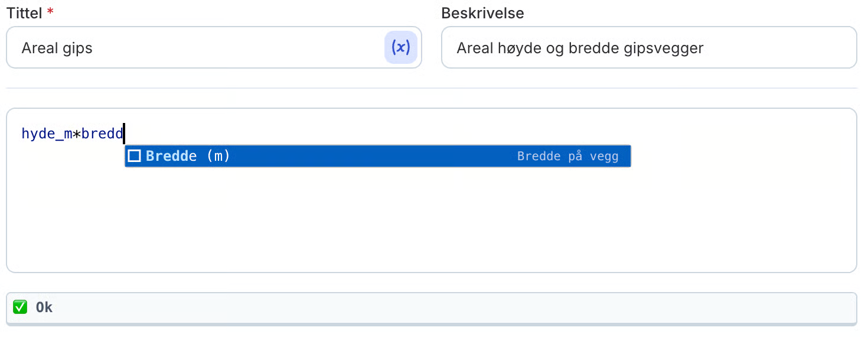868x337 pixels.
Task: Click the square icon beside Bredde suggestion
Action: 135,156
